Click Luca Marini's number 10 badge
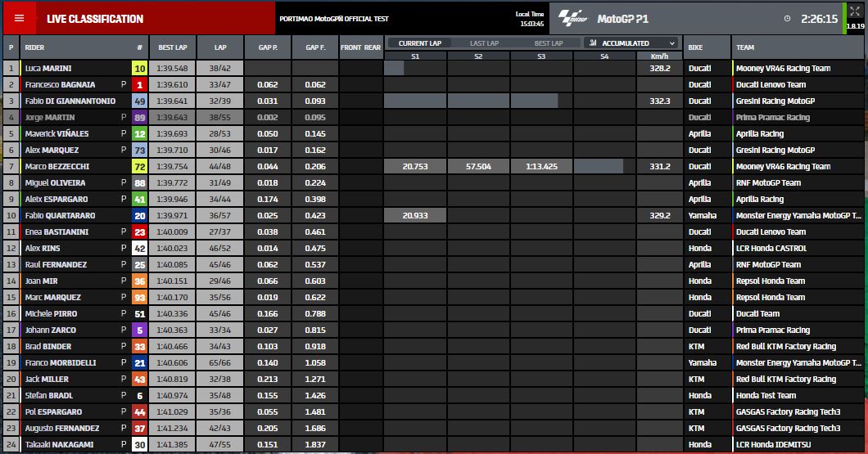Image resolution: width=868 pixels, height=454 pixels. (x=139, y=69)
